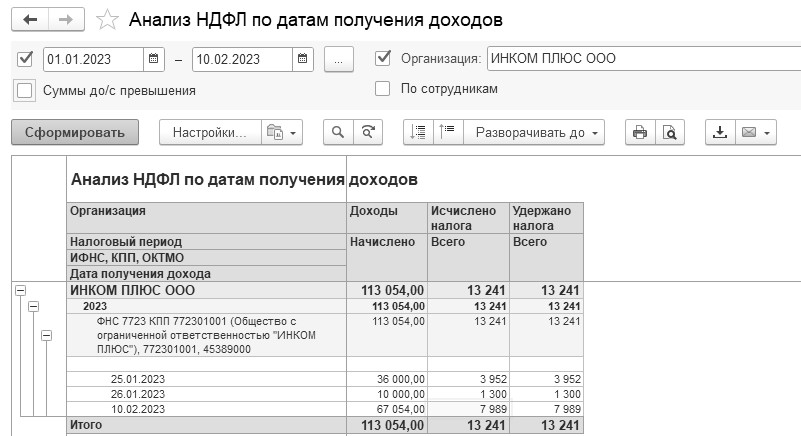The height and width of the screenshot is (436, 801).
Task: Click income cell 36 000,00
Action: pyautogui.click(x=387, y=379)
